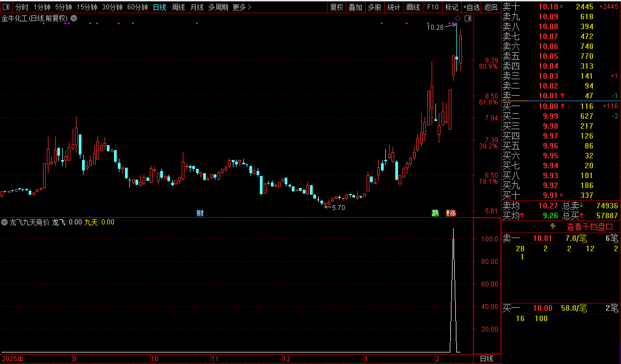Expand the 更多 periods menu
The width and height of the screenshot is (621, 364).
tap(242, 7)
